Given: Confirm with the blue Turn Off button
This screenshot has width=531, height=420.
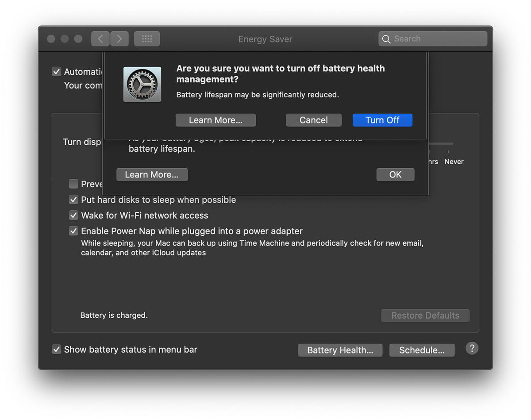Looking at the screenshot, I should (x=382, y=120).
